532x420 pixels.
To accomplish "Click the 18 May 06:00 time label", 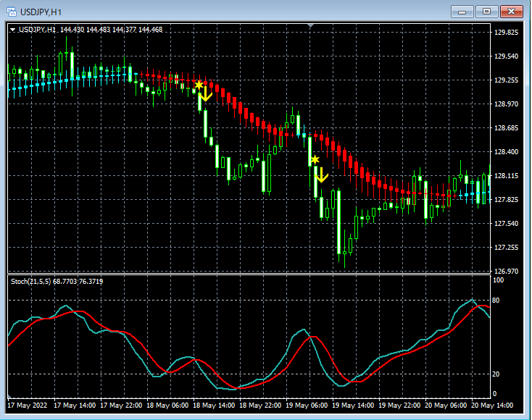I will click(x=167, y=406).
